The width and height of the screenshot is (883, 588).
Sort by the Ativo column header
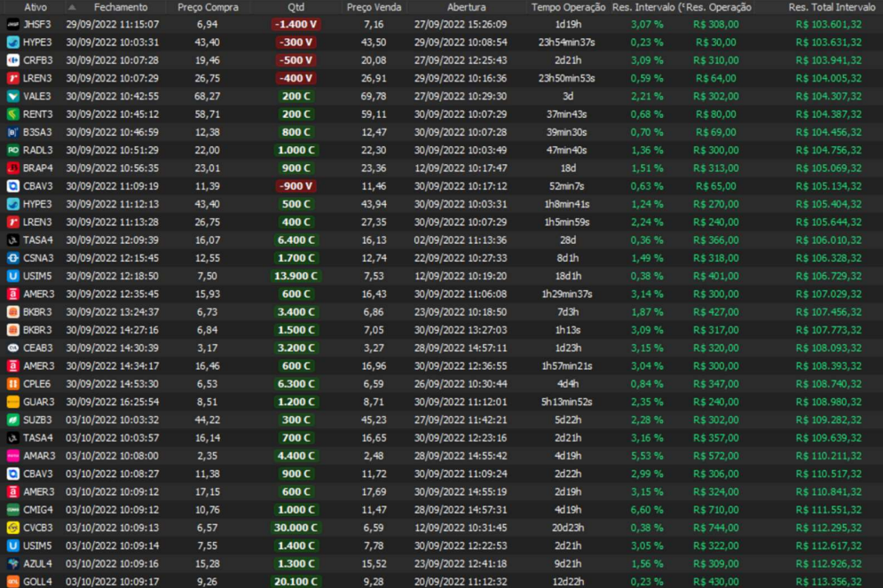point(35,7)
